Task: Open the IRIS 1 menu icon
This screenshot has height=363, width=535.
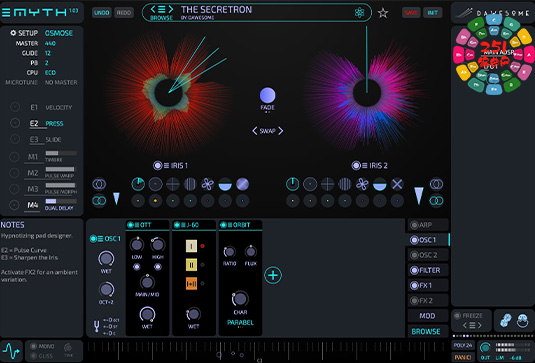Action: [167, 166]
